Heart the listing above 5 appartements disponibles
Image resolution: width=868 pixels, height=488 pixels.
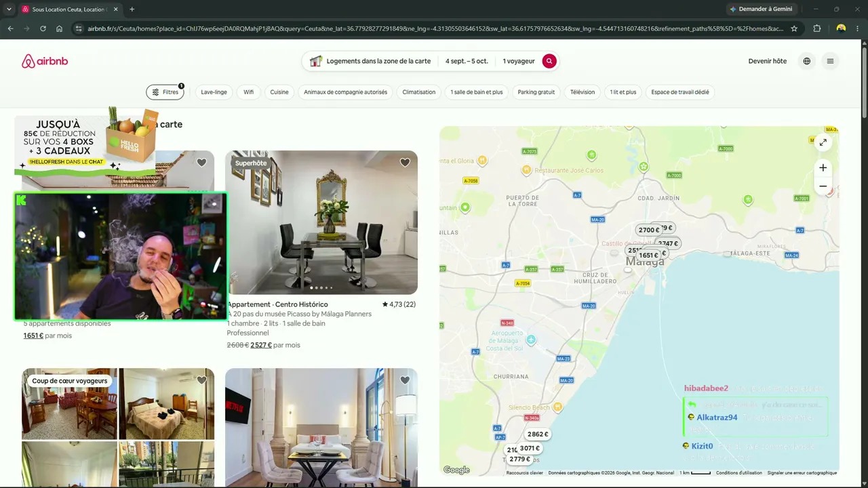point(201,163)
